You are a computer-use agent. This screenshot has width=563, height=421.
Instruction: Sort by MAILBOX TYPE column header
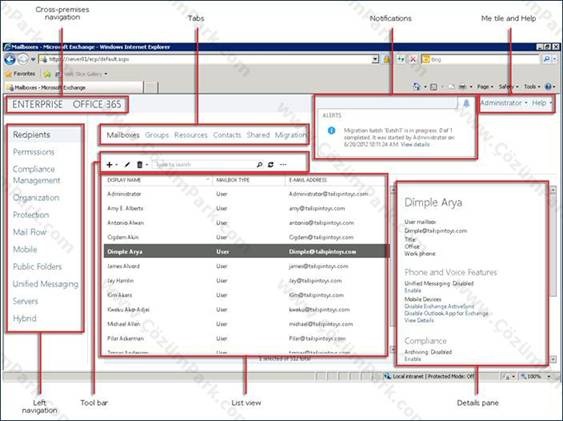[x=249, y=180]
